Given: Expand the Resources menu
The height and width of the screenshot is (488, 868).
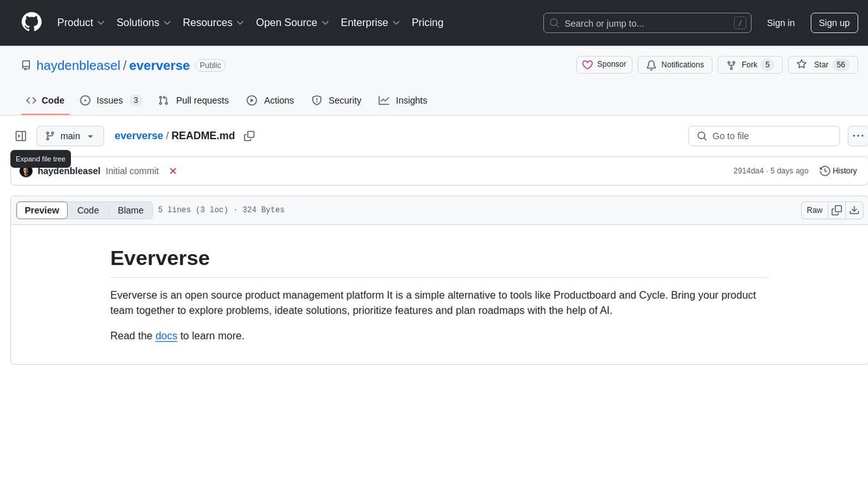Looking at the screenshot, I should (x=213, y=22).
